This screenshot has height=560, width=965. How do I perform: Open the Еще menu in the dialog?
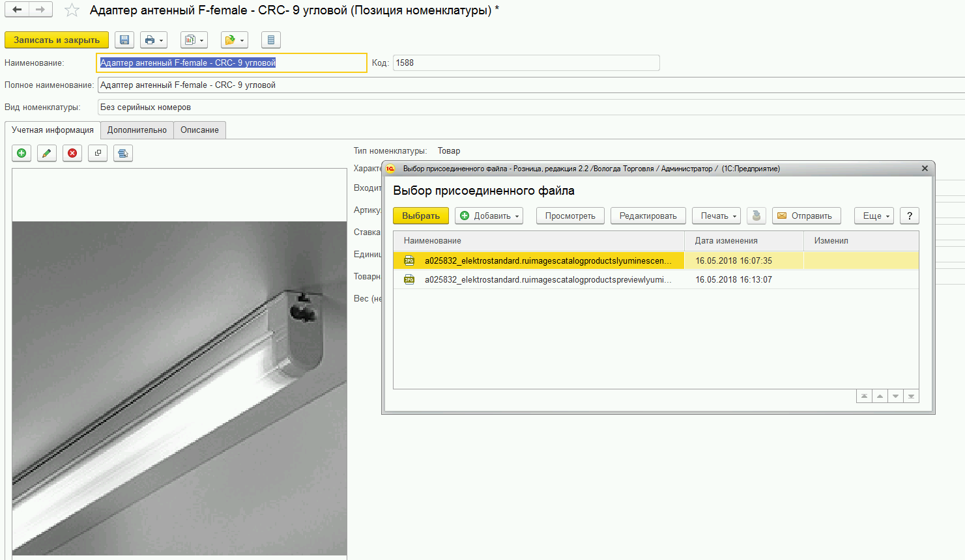click(873, 216)
